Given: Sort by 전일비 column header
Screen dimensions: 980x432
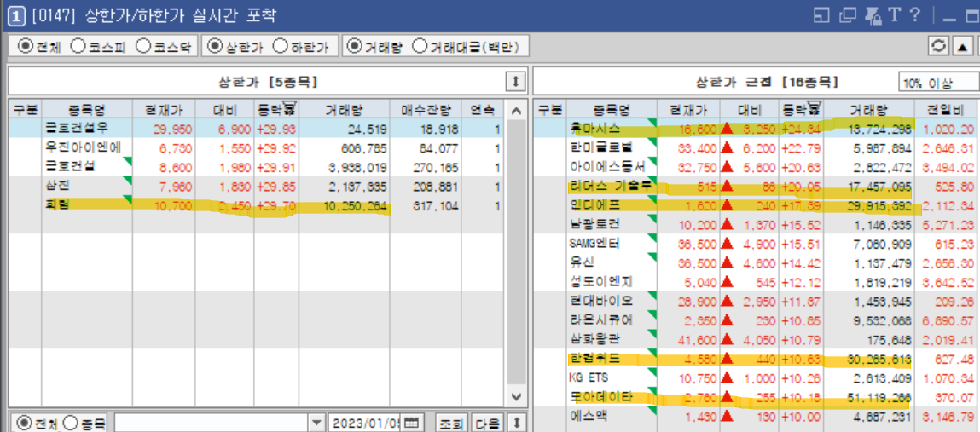Looking at the screenshot, I should tap(947, 109).
